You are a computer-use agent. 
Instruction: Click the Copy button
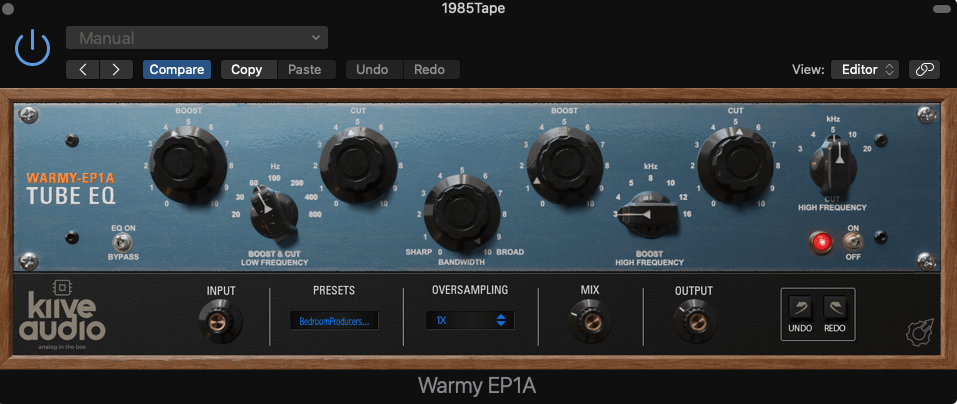point(246,70)
